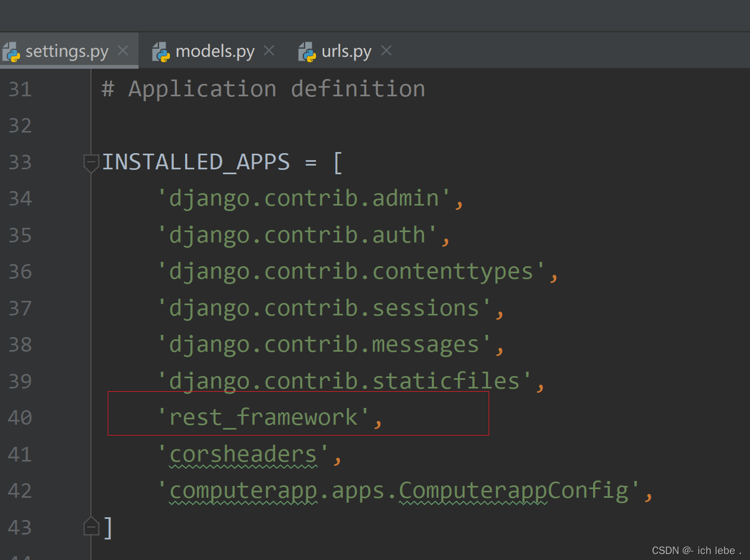This screenshot has height=560, width=750.
Task: Close the models.py tab
Action: click(x=269, y=50)
